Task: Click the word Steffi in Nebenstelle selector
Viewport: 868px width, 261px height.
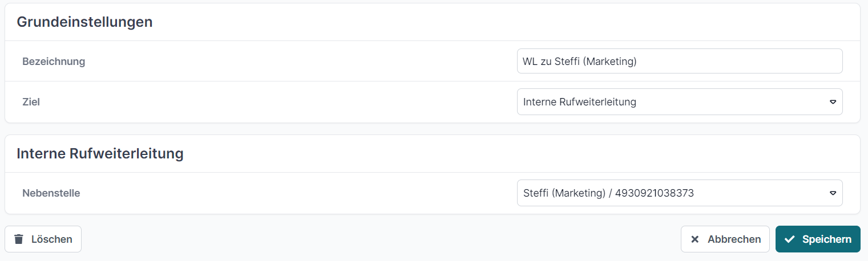Action: (535, 193)
